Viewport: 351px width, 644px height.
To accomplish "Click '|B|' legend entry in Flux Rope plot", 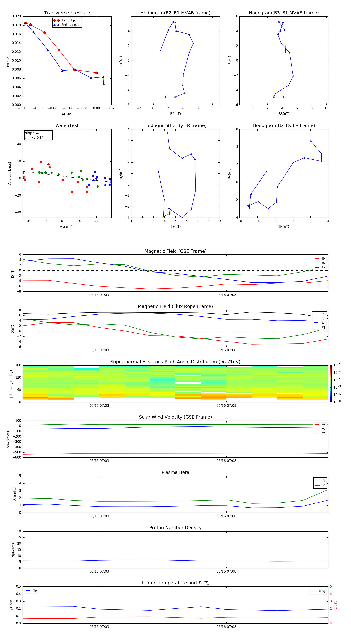I will 320,327.
